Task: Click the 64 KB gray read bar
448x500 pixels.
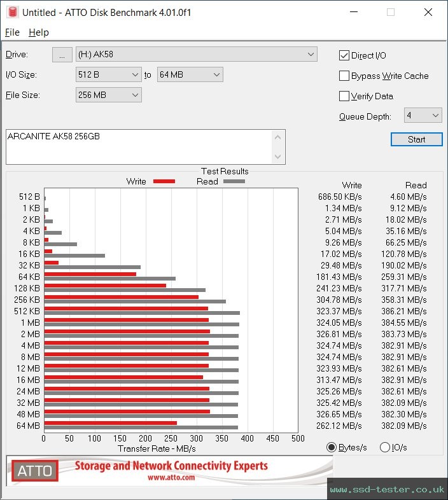Action: tap(109, 279)
